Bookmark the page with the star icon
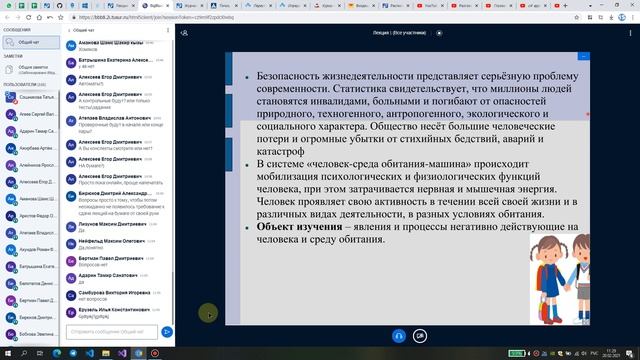Screen dimensions: 640x360 [577, 18]
